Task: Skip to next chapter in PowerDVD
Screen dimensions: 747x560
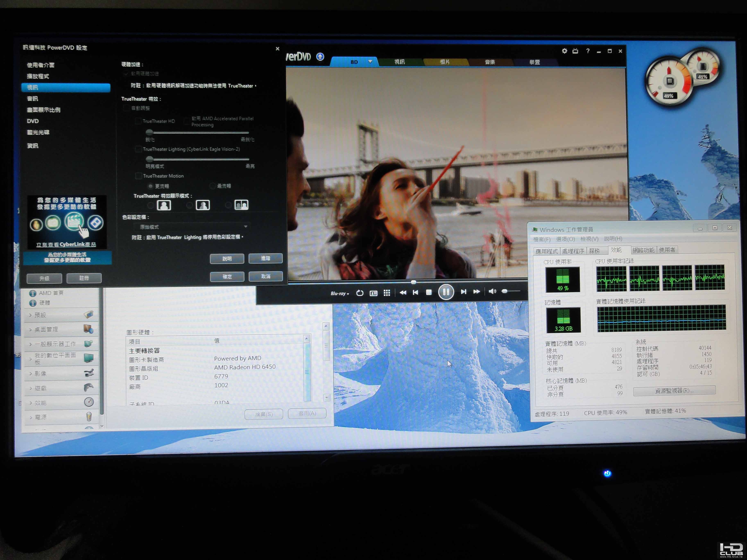Action: [x=463, y=292]
